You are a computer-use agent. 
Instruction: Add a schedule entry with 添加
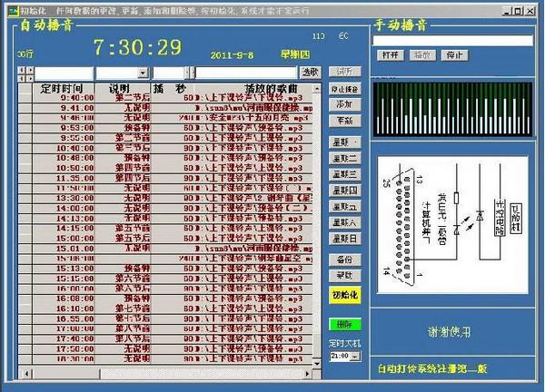[x=345, y=104]
